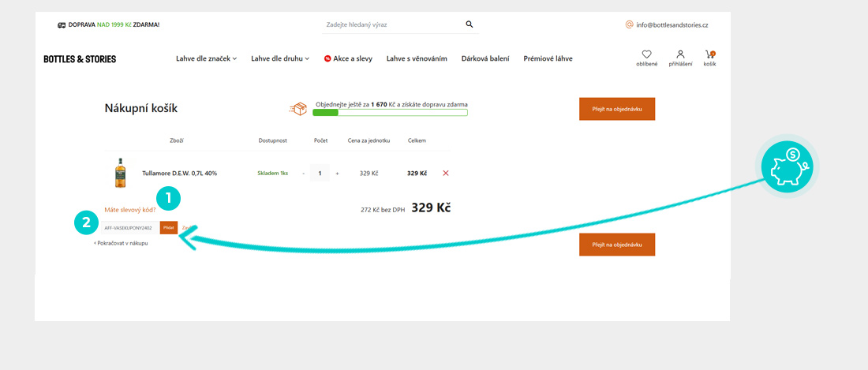Open 'Dárková balení' menu item

[x=485, y=58]
